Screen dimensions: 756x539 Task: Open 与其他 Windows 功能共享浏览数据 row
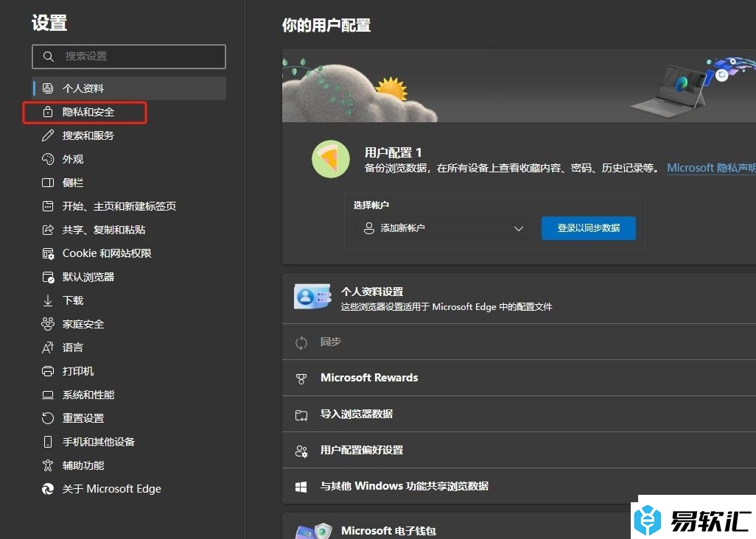click(x=519, y=486)
